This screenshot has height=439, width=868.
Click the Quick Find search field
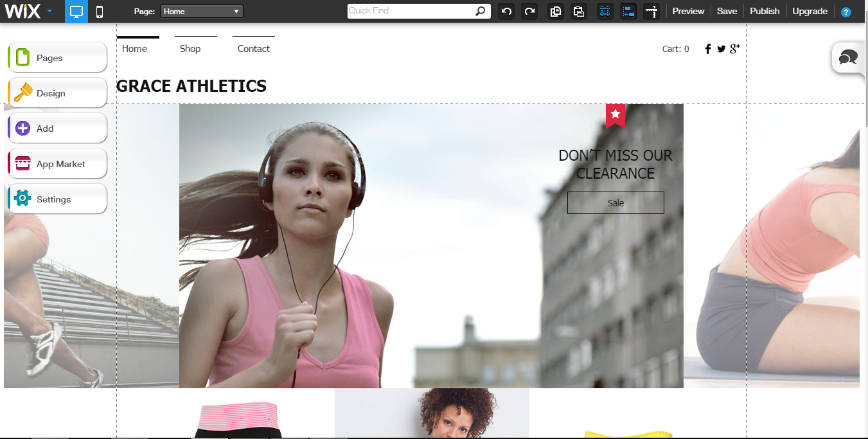(x=411, y=11)
